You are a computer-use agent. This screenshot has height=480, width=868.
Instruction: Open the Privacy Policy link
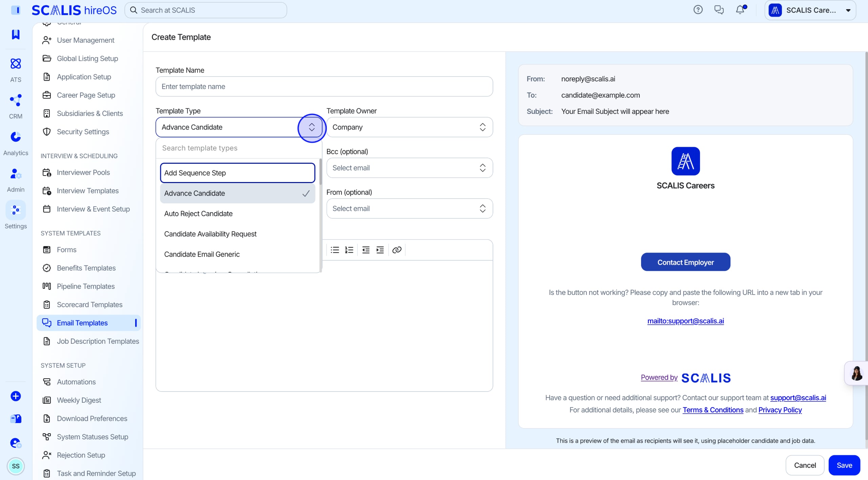(x=780, y=410)
